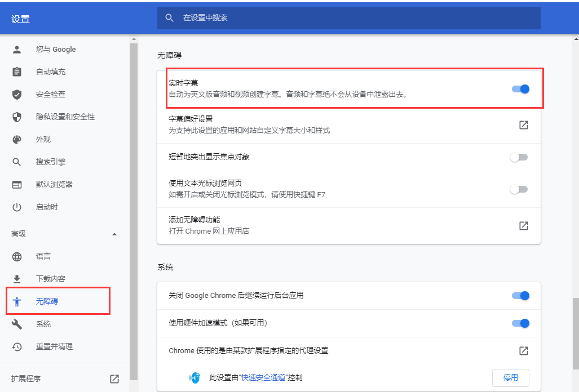579x392 pixels.
Task: Toggle 使用硬件加速模式 switch
Action: pyautogui.click(x=521, y=323)
